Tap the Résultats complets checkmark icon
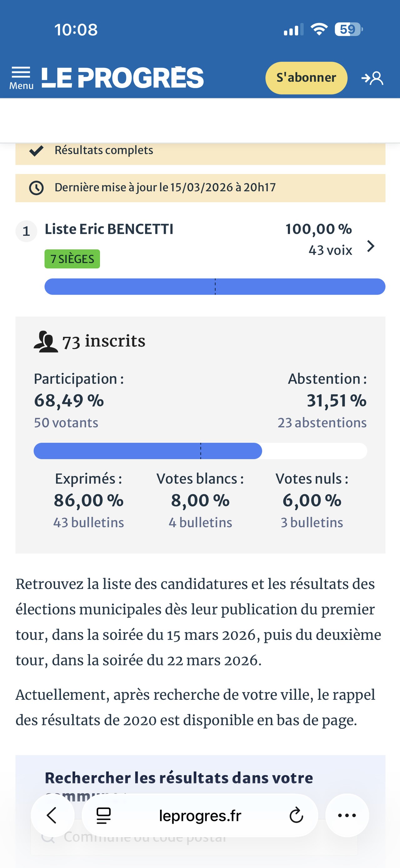 point(37,151)
